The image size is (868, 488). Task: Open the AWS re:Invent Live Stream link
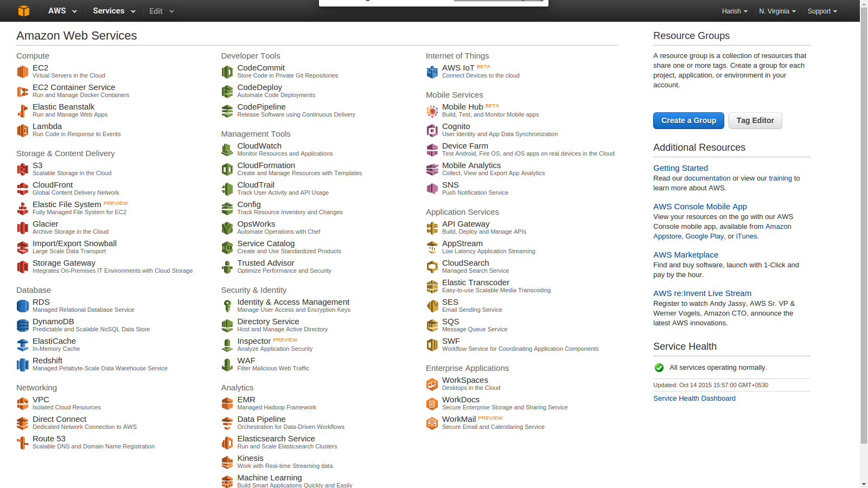702,293
